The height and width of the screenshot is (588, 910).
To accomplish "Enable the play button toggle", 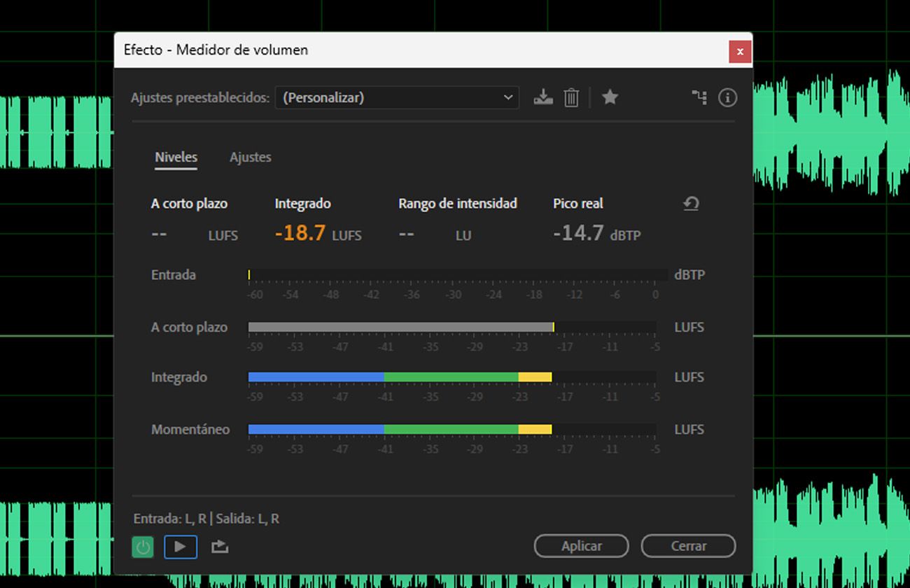I will [181, 547].
